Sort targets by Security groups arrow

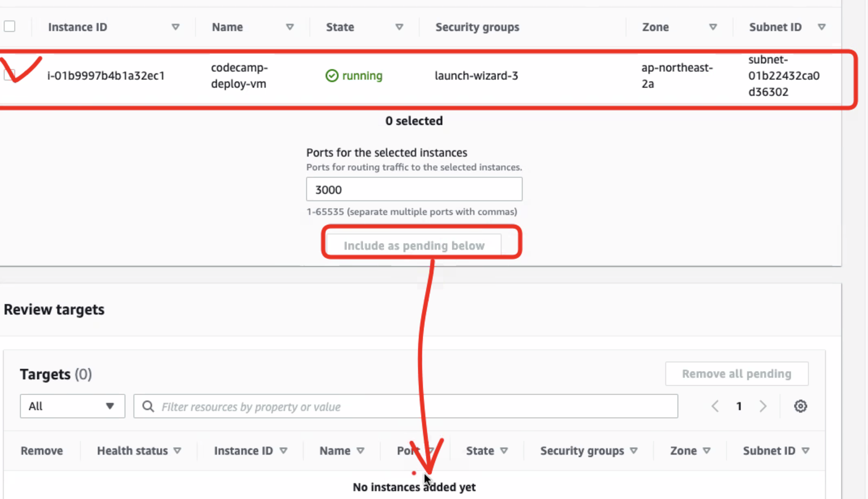click(x=633, y=451)
